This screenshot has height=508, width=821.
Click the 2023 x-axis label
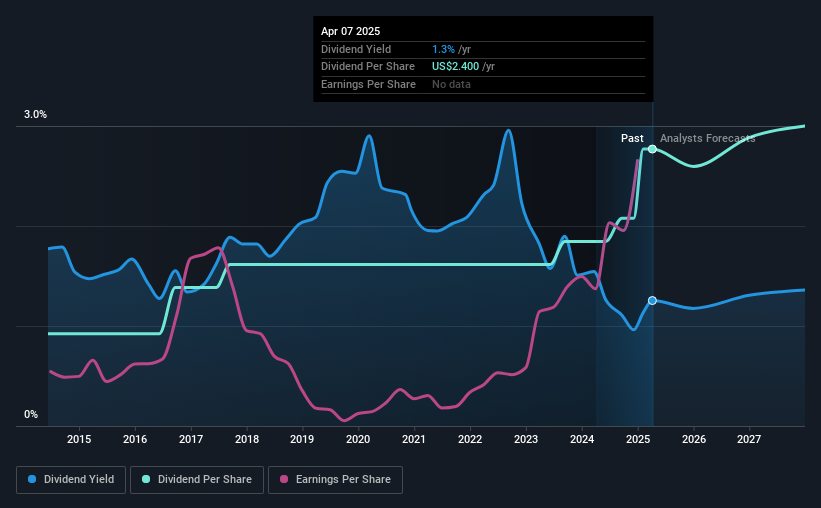[x=526, y=439]
